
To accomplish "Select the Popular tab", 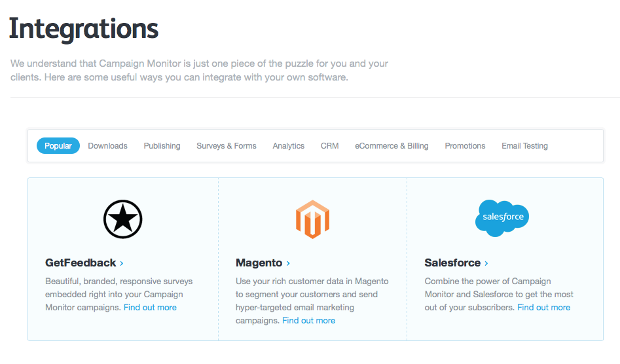I will 58,146.
